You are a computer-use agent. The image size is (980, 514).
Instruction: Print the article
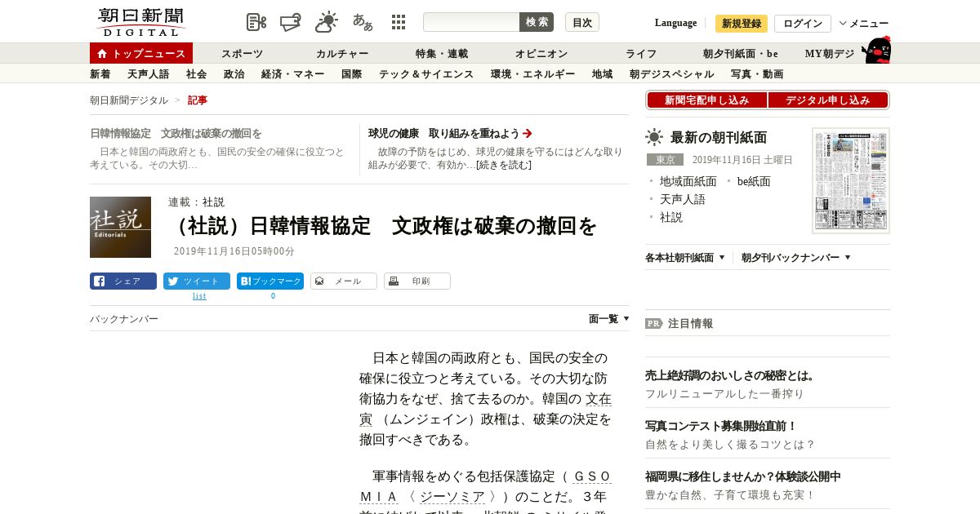417,281
